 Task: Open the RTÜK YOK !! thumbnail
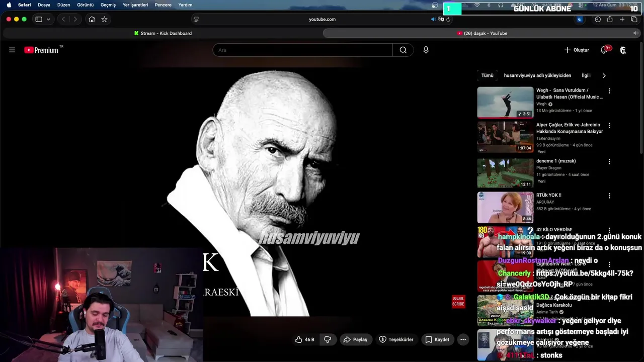(505, 207)
